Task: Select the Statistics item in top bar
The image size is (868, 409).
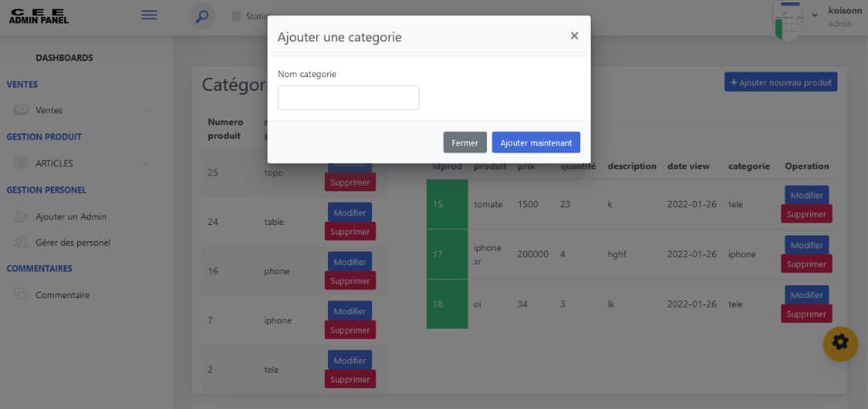Action: [x=256, y=16]
